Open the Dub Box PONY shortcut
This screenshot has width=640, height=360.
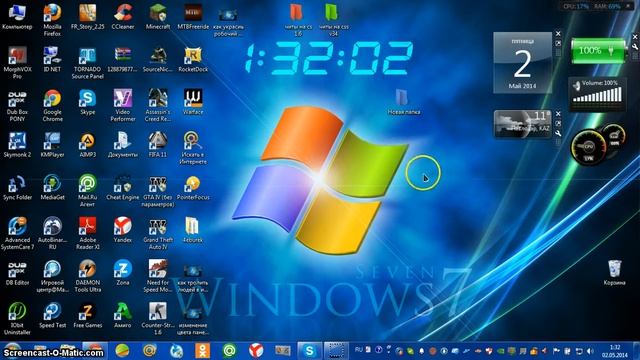17,105
